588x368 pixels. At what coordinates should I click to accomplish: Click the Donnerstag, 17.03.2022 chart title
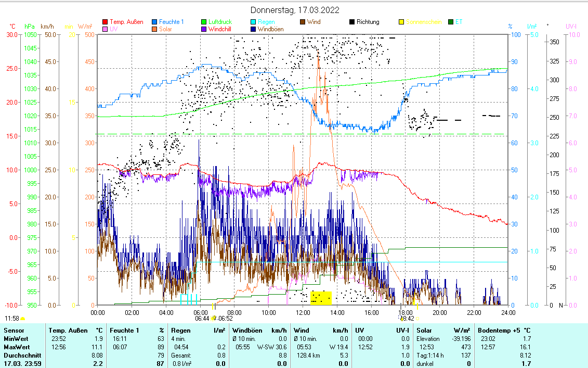coord(295,10)
